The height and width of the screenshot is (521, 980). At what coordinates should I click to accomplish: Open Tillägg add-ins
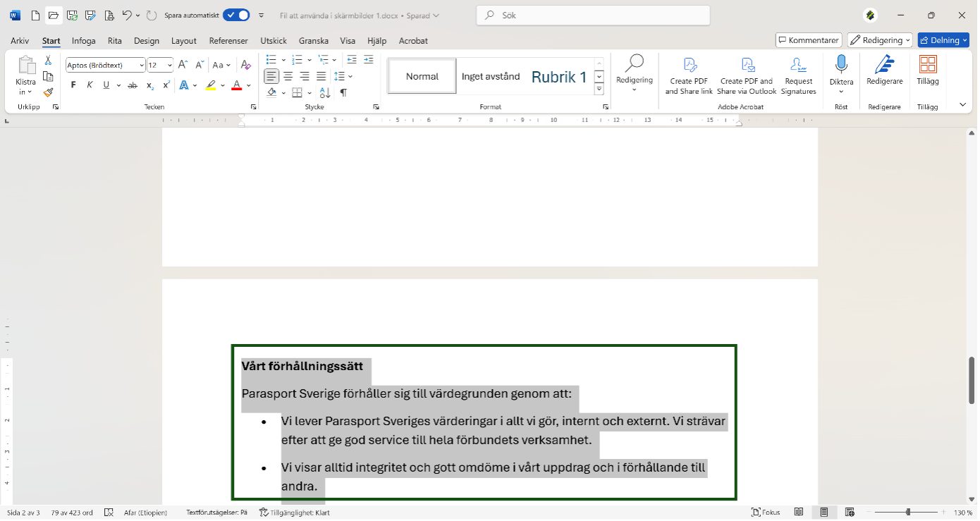click(x=928, y=71)
